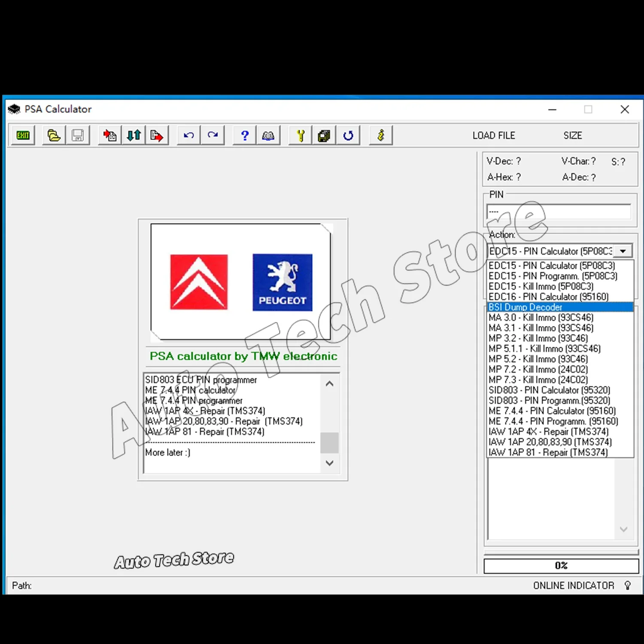Click the red-arrow import file icon
Screen dimensions: 644x644
tap(109, 135)
